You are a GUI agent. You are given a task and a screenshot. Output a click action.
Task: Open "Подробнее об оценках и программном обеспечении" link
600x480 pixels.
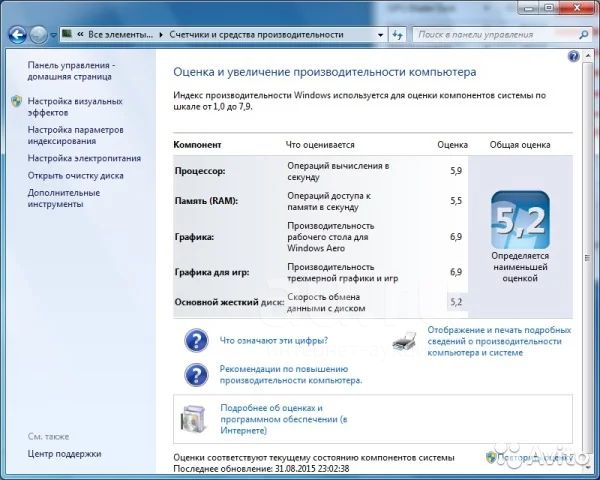[284, 419]
